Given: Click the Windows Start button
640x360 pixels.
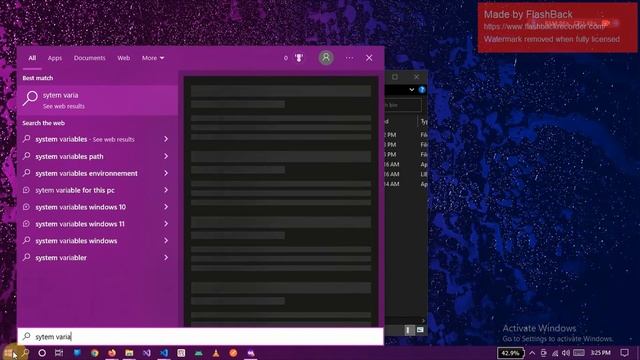Looking at the screenshot, I should pyautogui.click(x=8, y=353).
